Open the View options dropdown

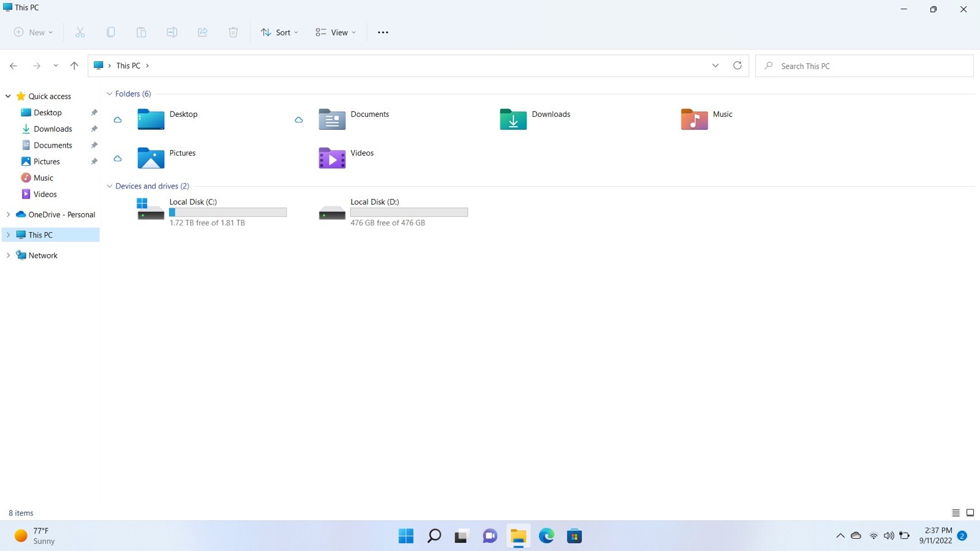point(336,32)
